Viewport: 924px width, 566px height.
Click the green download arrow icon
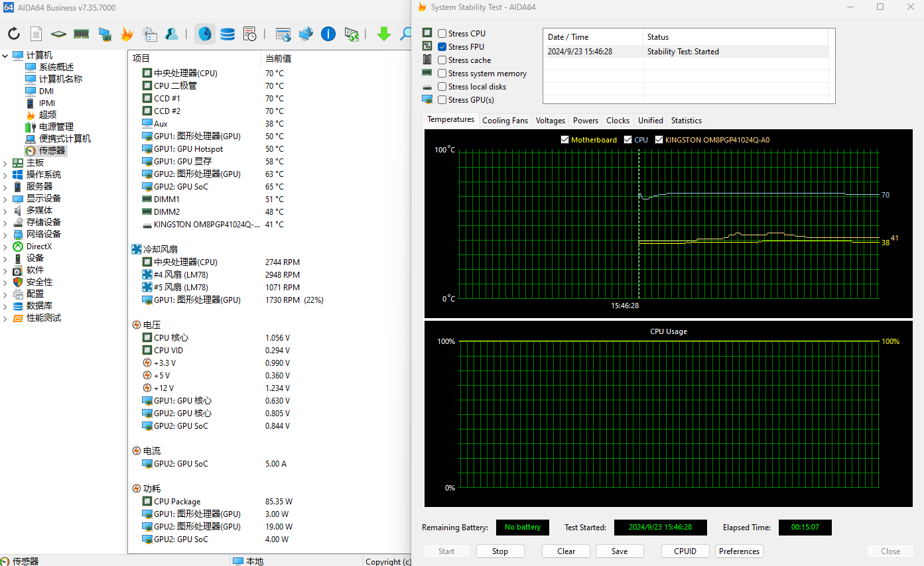tap(384, 34)
